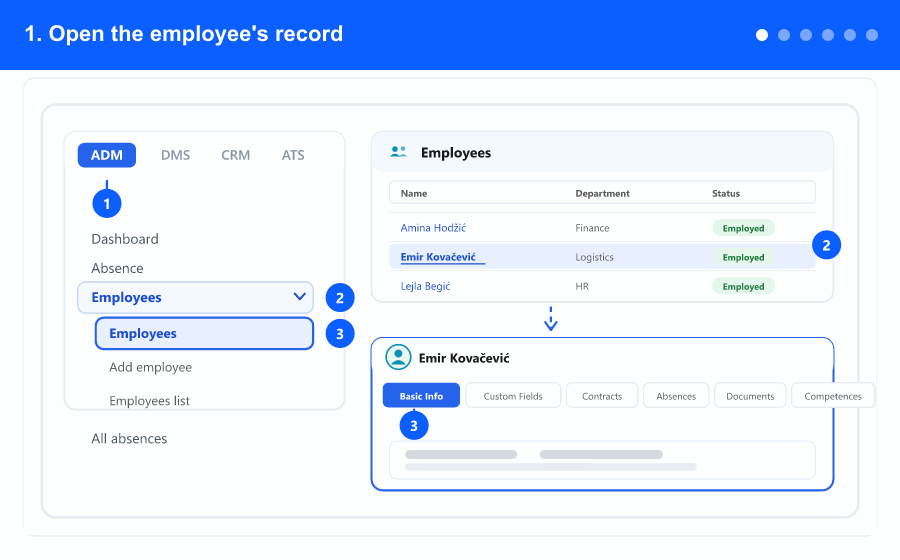The height and width of the screenshot is (560, 900).
Task: Switch to the Competences tab
Action: coord(833,395)
